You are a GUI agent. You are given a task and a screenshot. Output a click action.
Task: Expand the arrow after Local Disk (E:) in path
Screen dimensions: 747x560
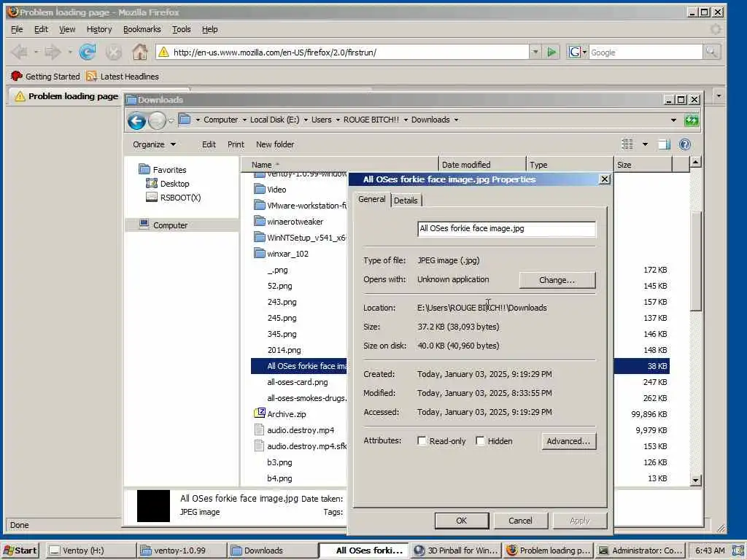[x=306, y=120]
